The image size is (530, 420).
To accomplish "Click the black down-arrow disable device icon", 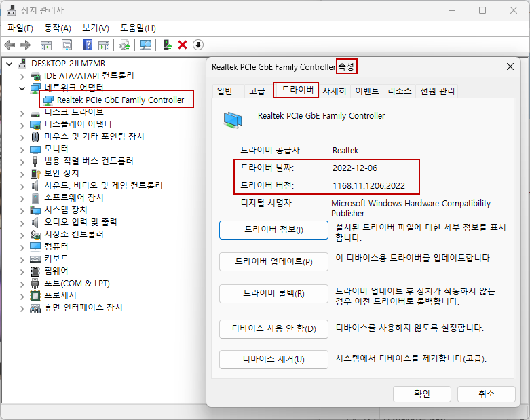I will tap(198, 45).
